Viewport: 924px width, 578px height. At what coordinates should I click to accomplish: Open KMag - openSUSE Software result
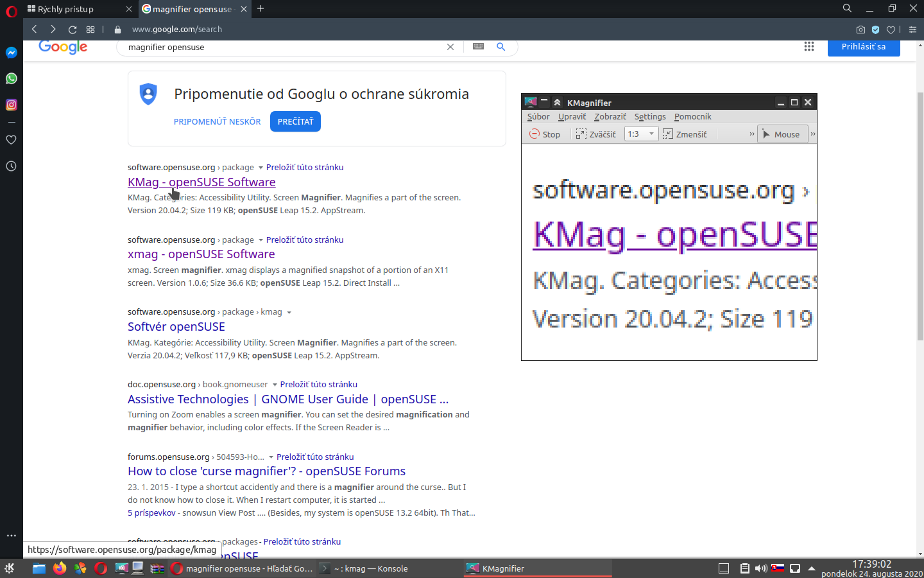(x=201, y=182)
